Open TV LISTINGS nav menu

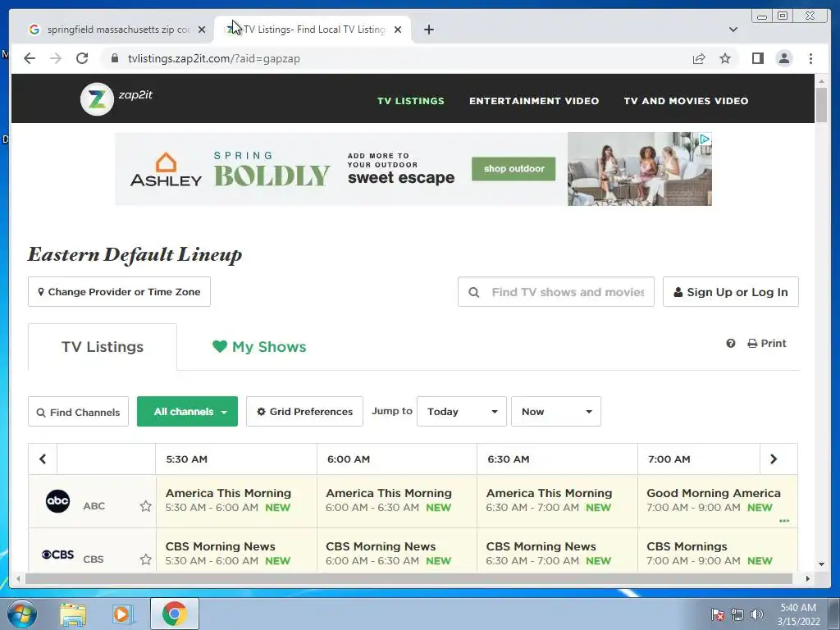[411, 101]
